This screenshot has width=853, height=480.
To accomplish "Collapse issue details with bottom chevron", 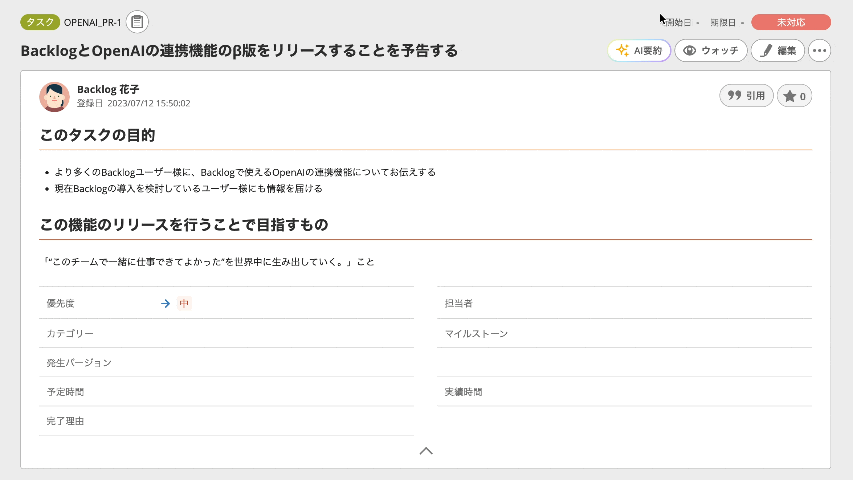I will point(426,451).
